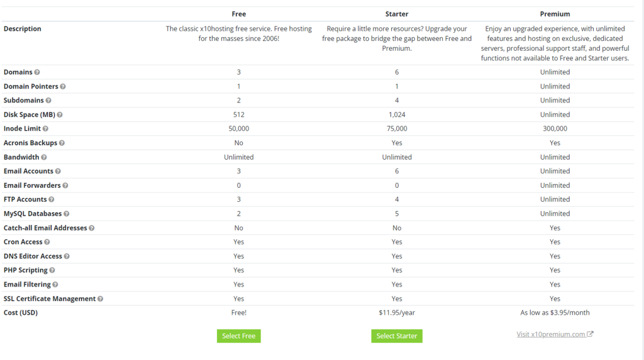Click the FTP Accounts question mark icon
Image resolution: width=644 pixels, height=360 pixels.
(x=52, y=200)
